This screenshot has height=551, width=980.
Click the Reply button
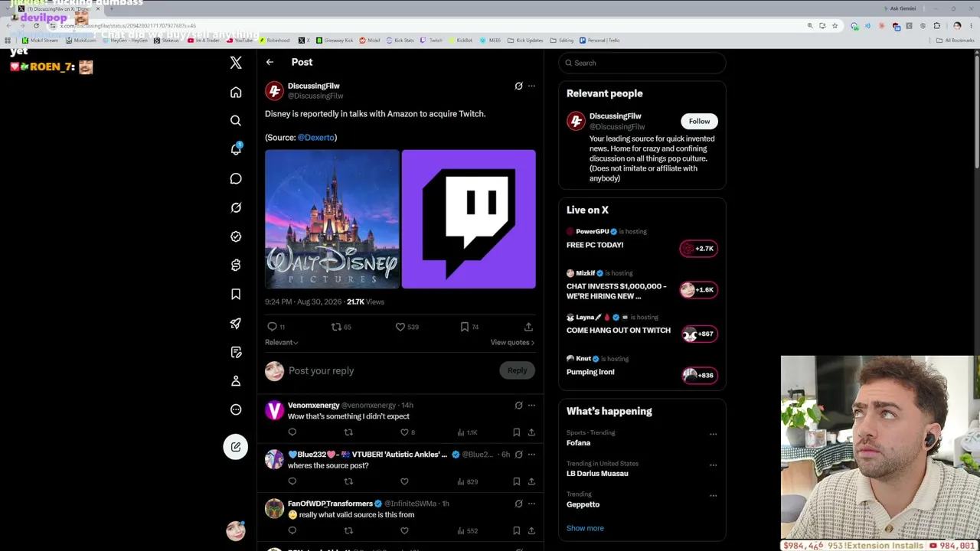pyautogui.click(x=517, y=370)
